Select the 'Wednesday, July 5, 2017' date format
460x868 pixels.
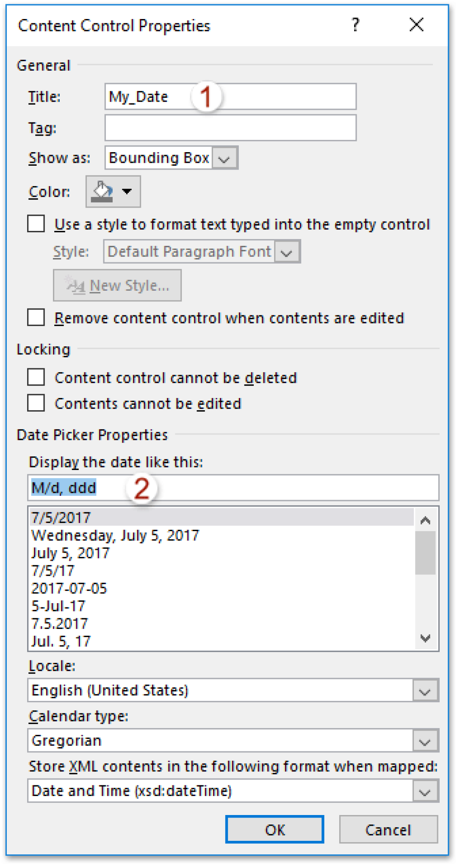click(114, 535)
